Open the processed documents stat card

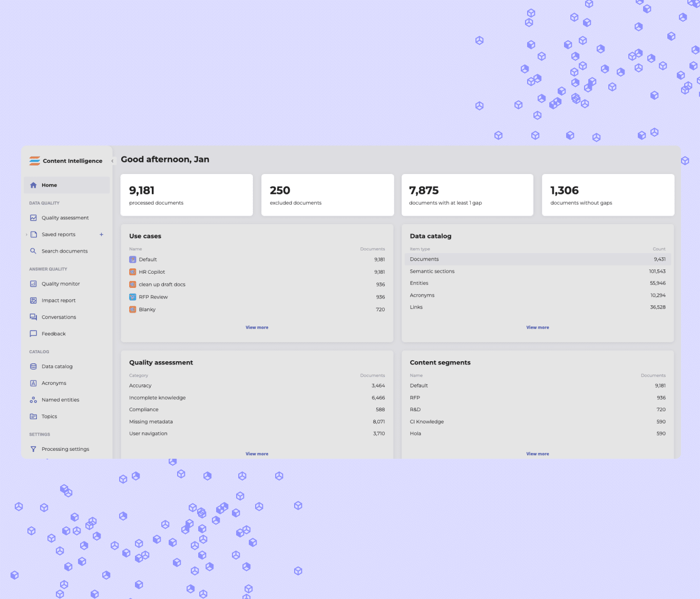187,195
